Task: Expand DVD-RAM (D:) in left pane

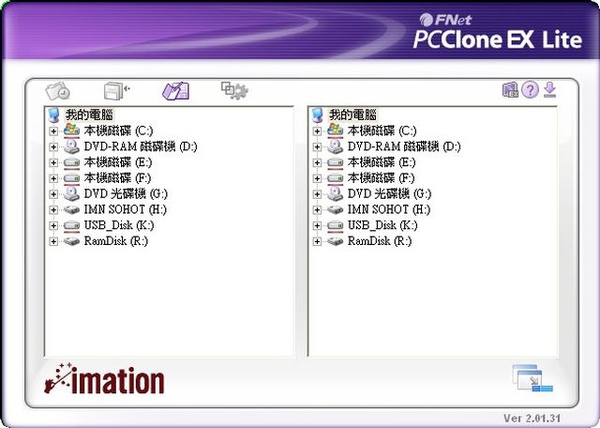Action: [53, 147]
